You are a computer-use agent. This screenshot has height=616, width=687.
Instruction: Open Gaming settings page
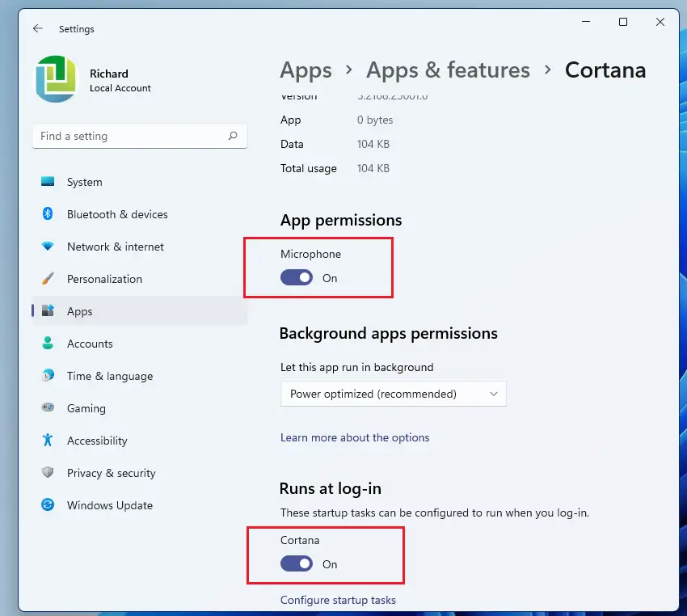140,408
